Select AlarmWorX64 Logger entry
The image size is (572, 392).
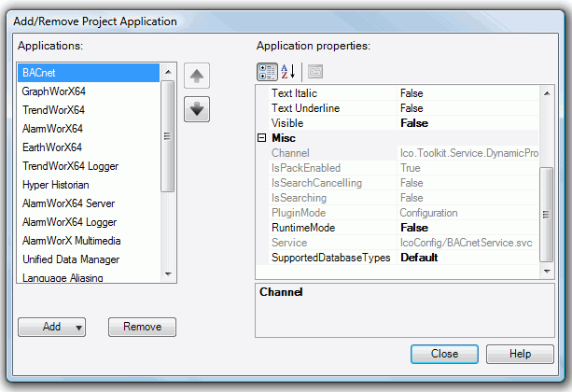[89, 222]
